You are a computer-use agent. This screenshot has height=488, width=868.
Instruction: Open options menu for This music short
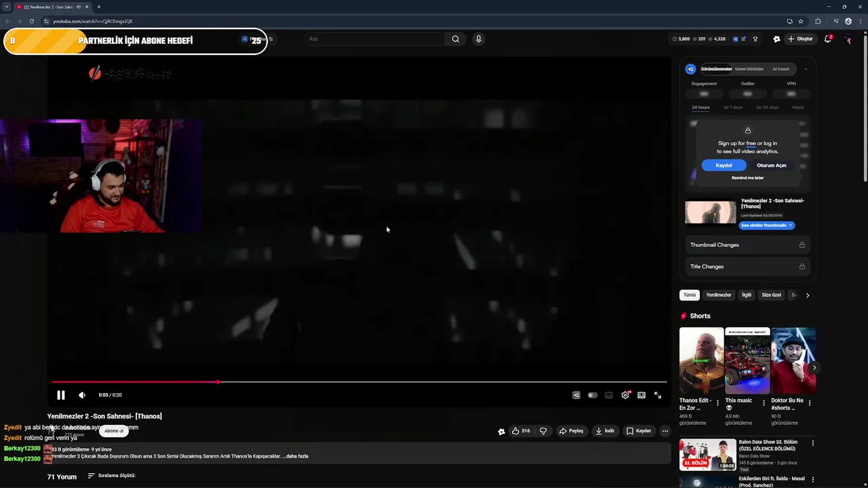pos(764,403)
